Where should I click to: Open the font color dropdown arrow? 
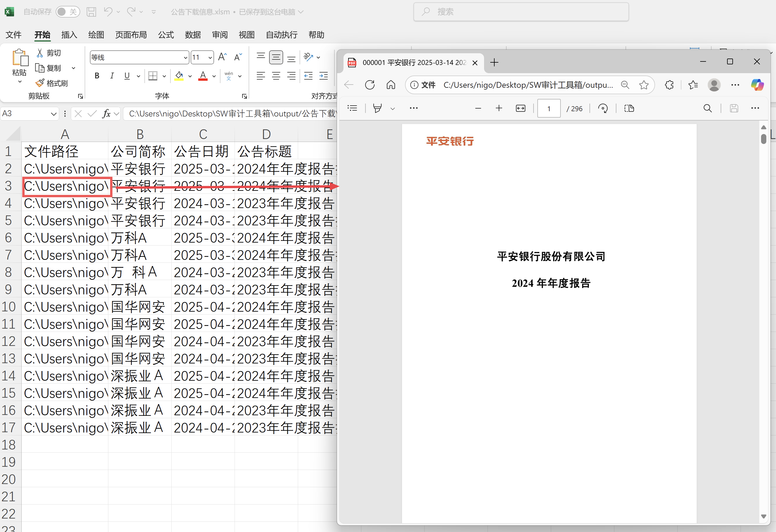coord(214,76)
